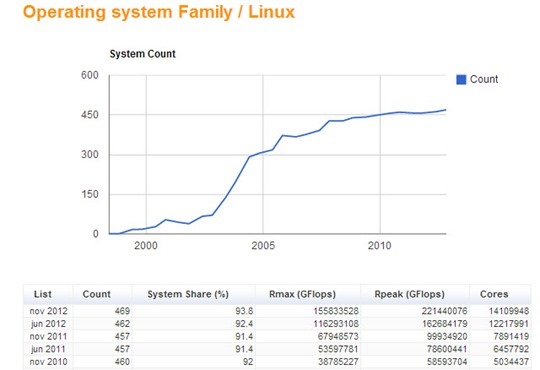Image resolution: width=540 pixels, height=370 pixels.
Task: Click the blue line's right endpoint
Action: click(446, 110)
